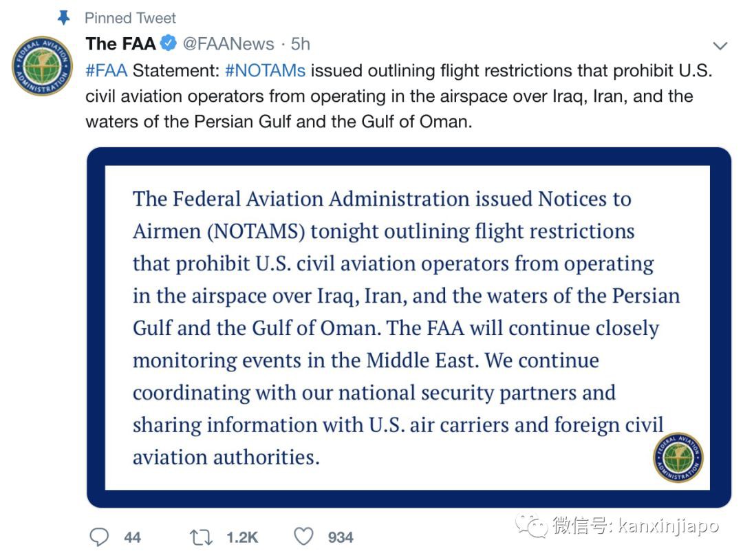
Task: Open the #FAA hashtag
Action: coord(107,70)
